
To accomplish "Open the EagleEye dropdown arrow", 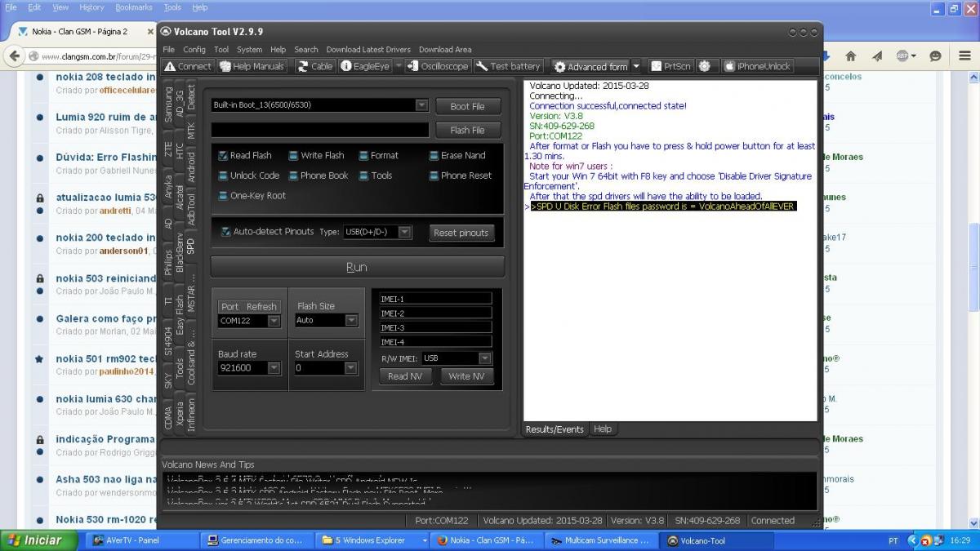I will [399, 66].
